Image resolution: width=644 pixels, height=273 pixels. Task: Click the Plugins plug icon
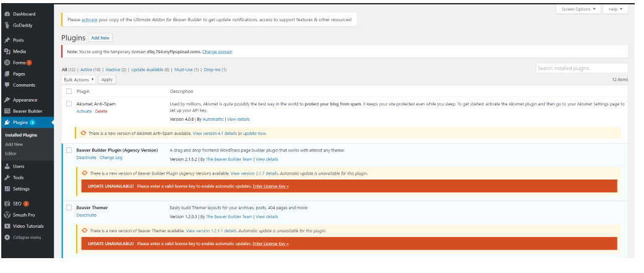tap(7, 123)
